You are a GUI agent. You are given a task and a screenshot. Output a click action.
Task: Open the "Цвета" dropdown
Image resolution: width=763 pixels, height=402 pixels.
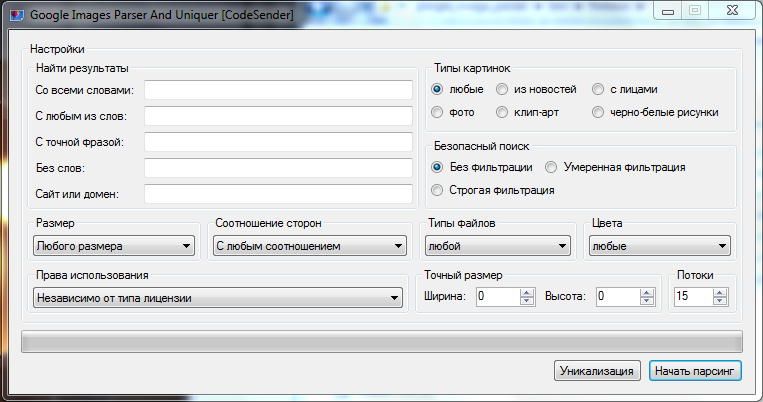pos(660,246)
